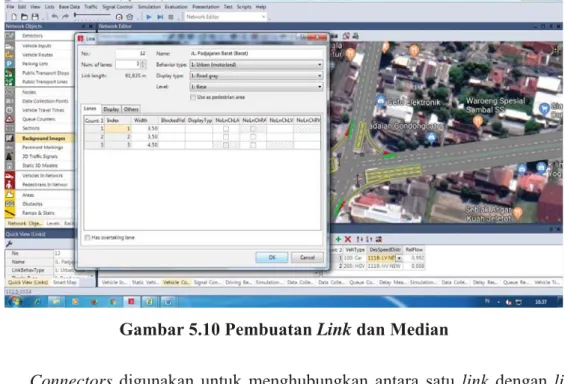Click the sort descending list icon
The width and height of the screenshot is (565, 384).
[369, 239]
